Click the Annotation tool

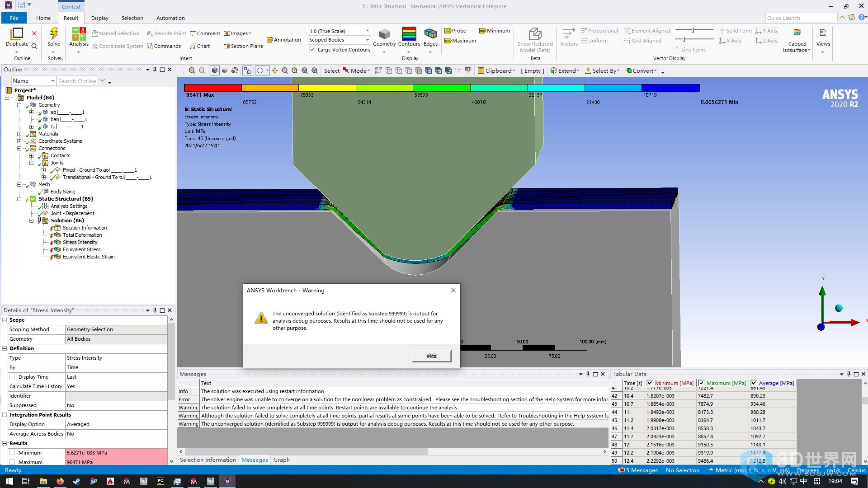(284, 40)
